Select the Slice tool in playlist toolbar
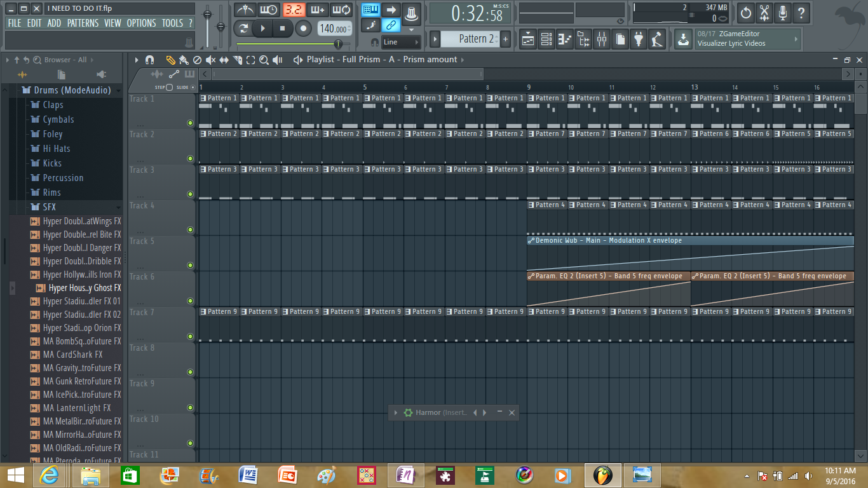 pos(237,60)
